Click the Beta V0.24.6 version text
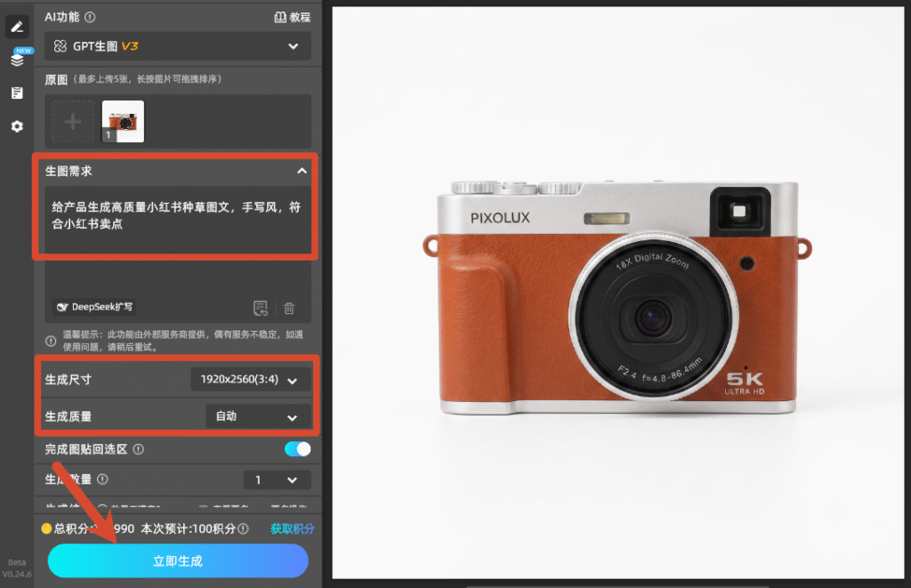The width and height of the screenshot is (911, 588). [x=17, y=568]
